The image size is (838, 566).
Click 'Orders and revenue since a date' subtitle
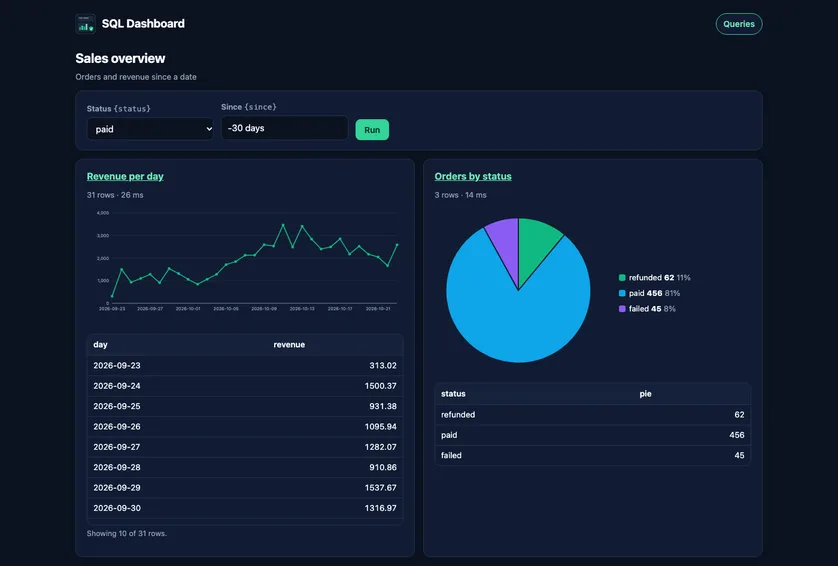[x=136, y=77]
